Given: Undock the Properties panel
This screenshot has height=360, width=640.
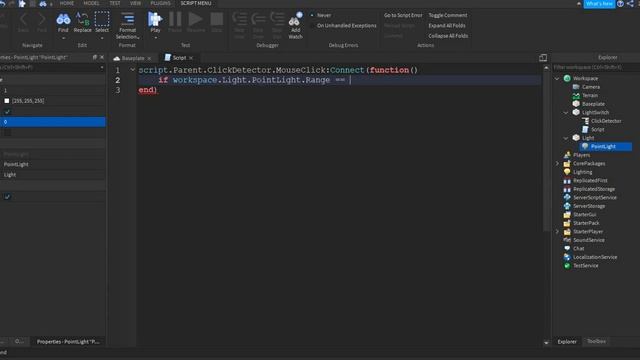Looking at the screenshot, I should [95, 58].
